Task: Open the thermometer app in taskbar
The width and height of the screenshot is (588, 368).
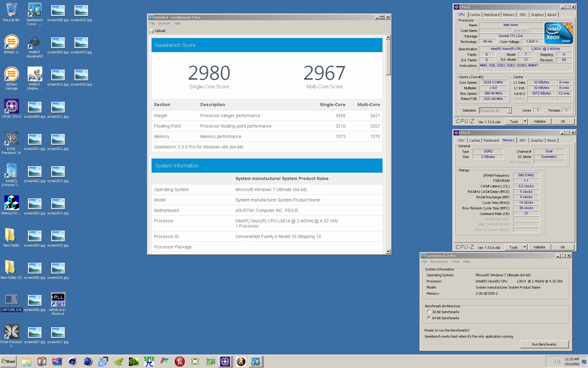Action: tap(42, 362)
